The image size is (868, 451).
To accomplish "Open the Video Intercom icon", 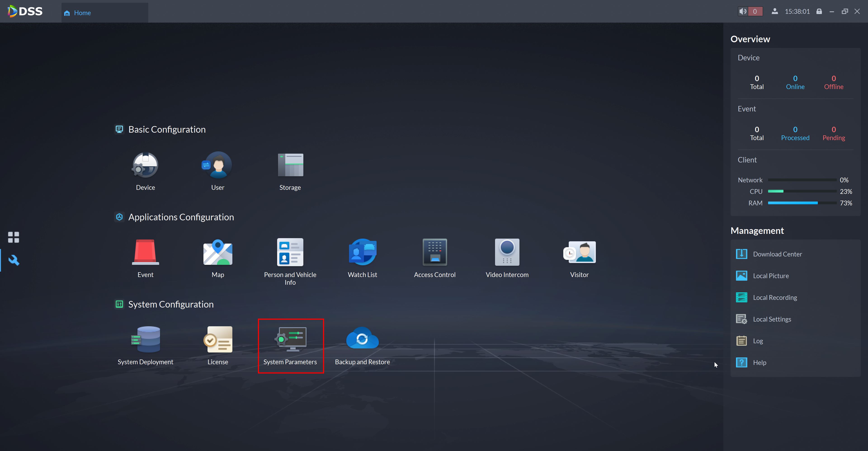I will coord(507,252).
